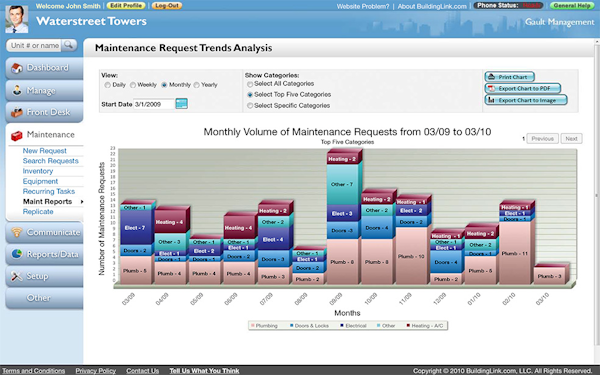Open Communicate section with signal icon
The image size is (600, 375).
[17, 232]
